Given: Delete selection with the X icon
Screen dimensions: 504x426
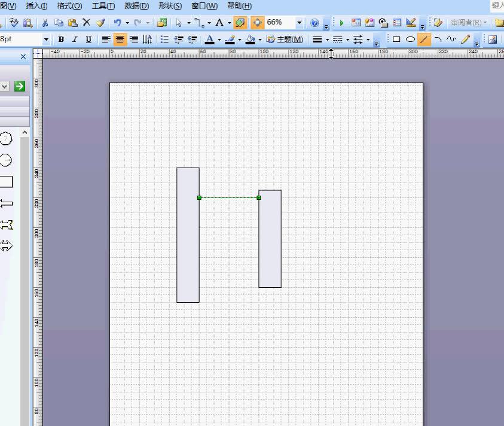Looking at the screenshot, I should click(x=87, y=23).
